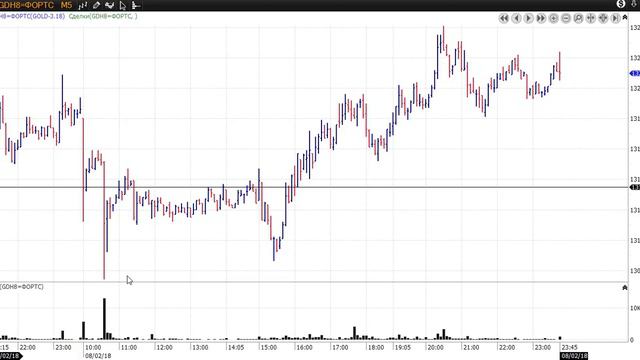Step chart back with single left arrow
Image resolution: width=640 pixels, height=360 pixels.
pos(516,18)
